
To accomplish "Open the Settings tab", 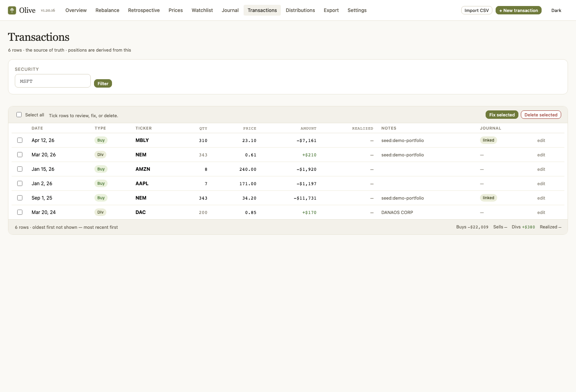I will tap(357, 10).
